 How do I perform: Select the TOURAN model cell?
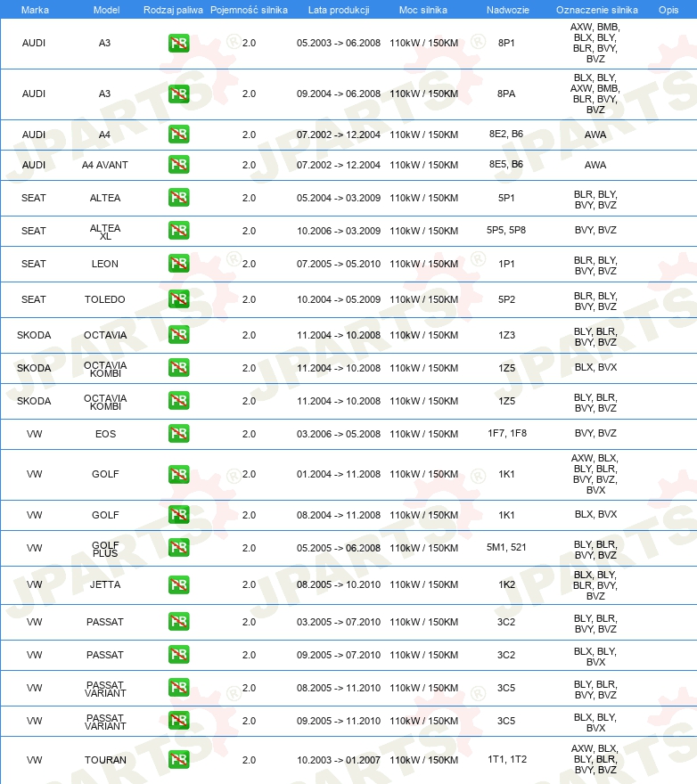point(105,760)
